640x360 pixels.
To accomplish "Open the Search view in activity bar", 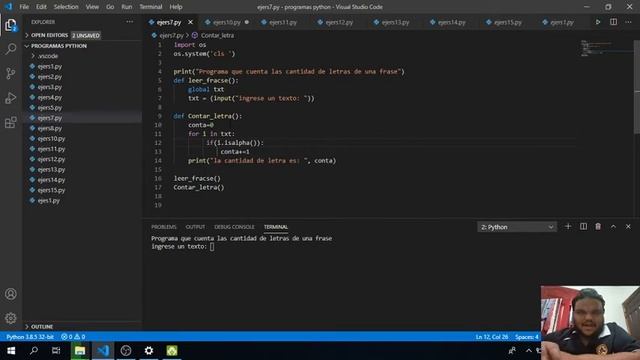I will click(11, 49).
